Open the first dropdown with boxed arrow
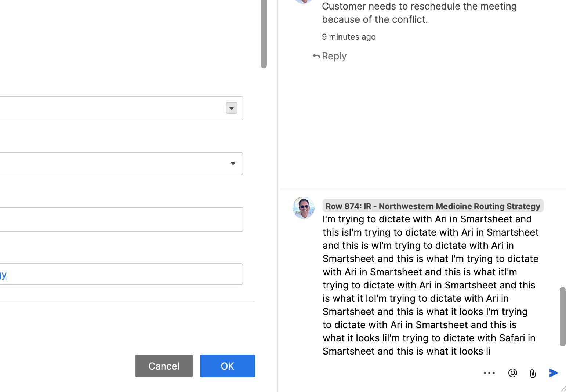The image size is (566, 392). coord(231,108)
